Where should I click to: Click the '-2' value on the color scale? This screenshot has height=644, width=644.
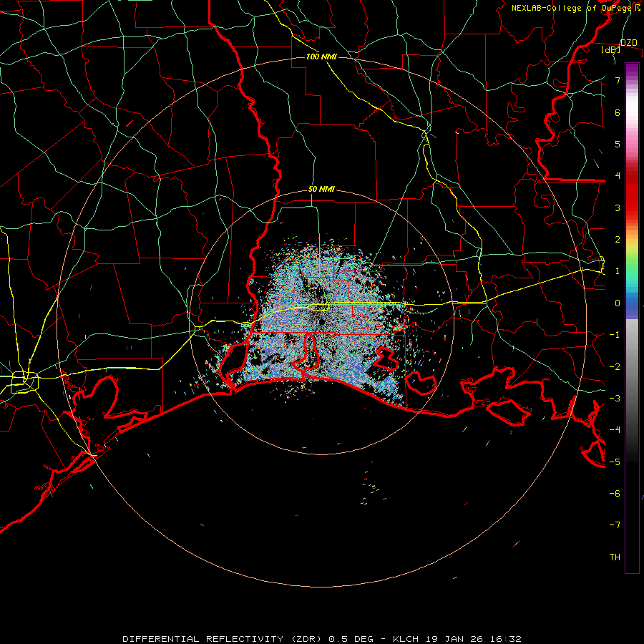[615, 366]
